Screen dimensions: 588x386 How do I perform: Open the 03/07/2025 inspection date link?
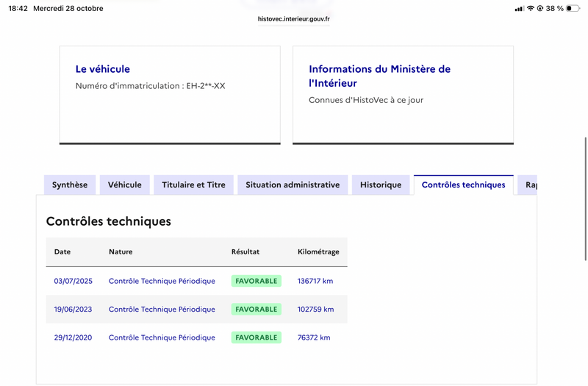pyautogui.click(x=73, y=281)
